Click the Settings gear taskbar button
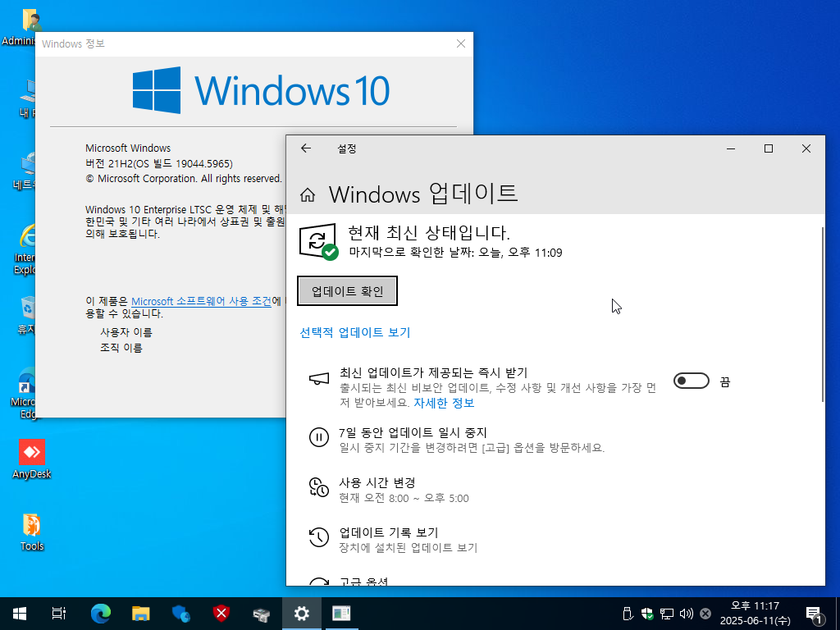The image size is (840, 630). click(302, 614)
